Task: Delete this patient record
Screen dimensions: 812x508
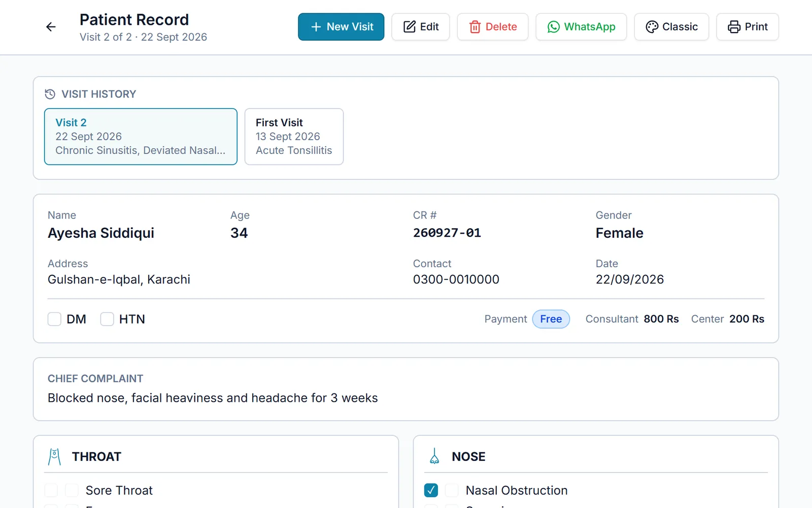Action: pyautogui.click(x=493, y=27)
